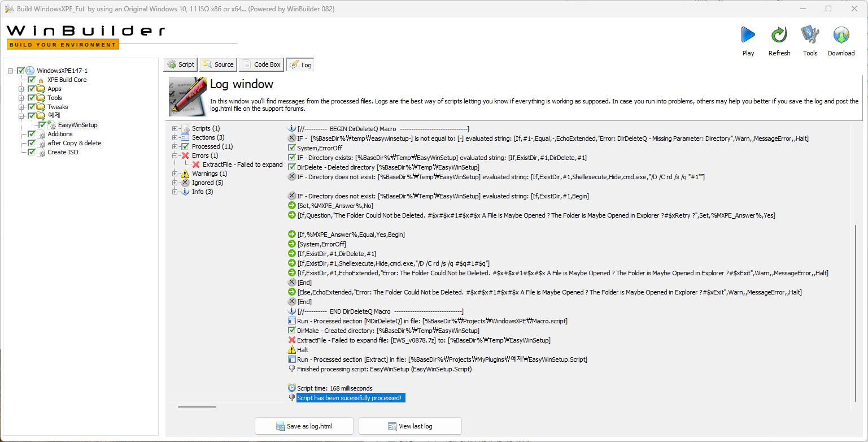Click the WinBuilder logo
868x442 pixels.
tap(86, 36)
